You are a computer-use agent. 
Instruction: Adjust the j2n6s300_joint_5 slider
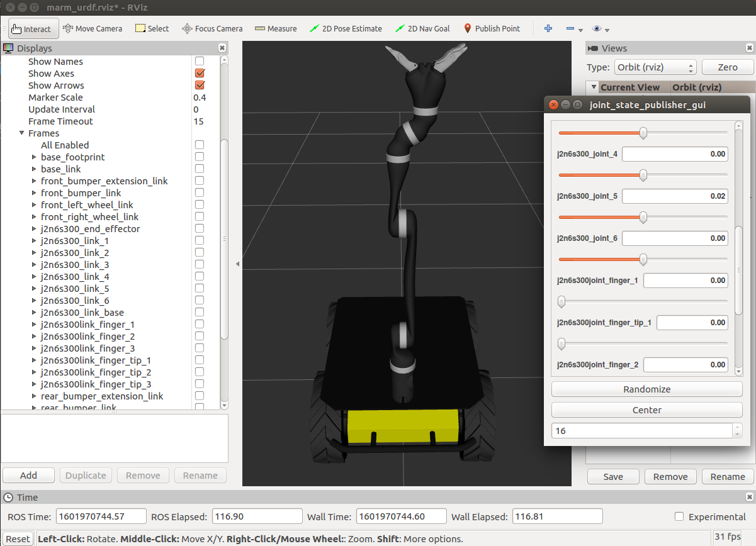click(643, 217)
